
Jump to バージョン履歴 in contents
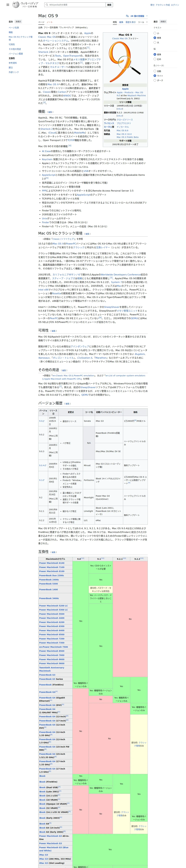click(16, 54)
